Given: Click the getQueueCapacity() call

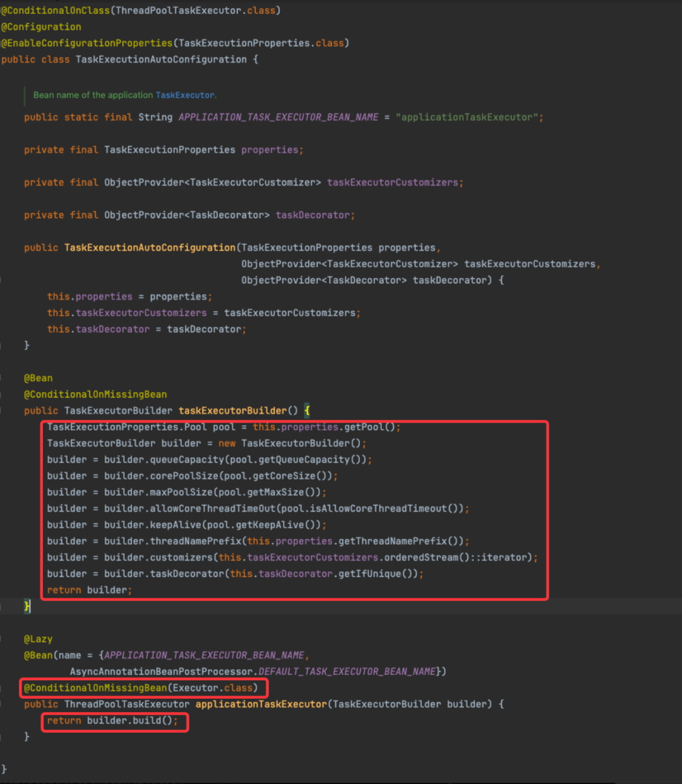Looking at the screenshot, I should click(x=313, y=460).
